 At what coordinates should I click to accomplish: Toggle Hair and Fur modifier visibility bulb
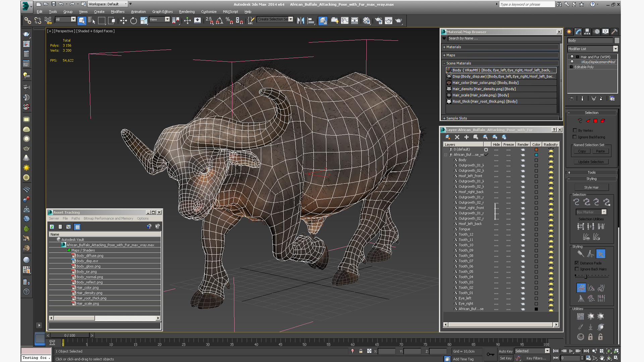pyautogui.click(x=572, y=57)
